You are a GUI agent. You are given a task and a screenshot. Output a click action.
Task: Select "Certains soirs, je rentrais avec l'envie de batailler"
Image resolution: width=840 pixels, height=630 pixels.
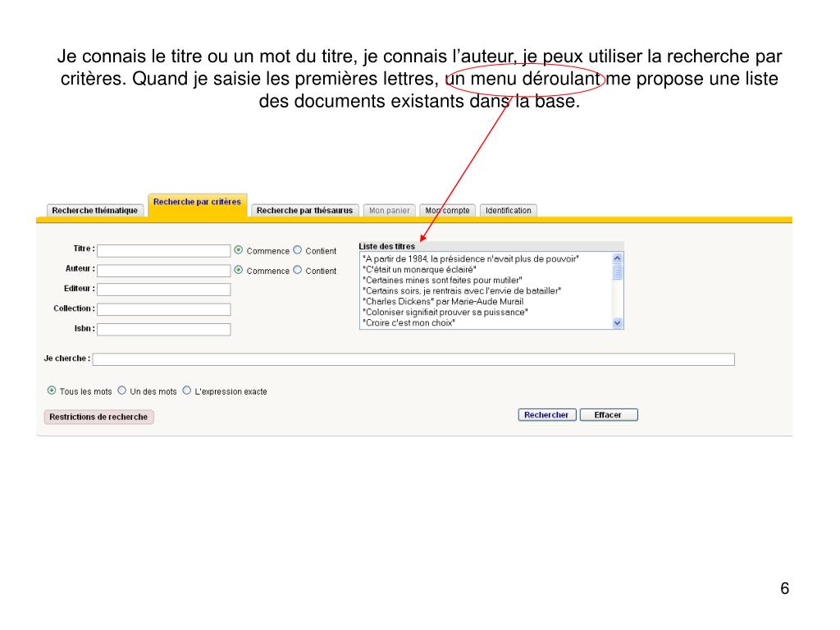462,291
